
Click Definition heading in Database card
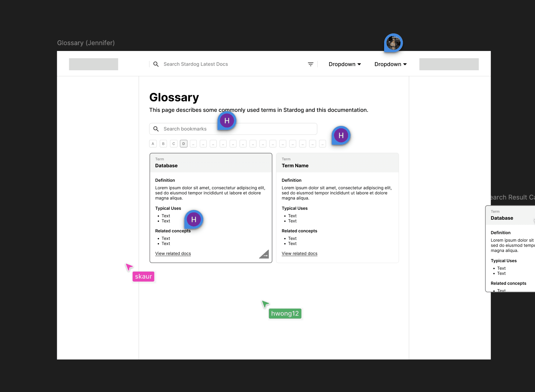(x=165, y=180)
